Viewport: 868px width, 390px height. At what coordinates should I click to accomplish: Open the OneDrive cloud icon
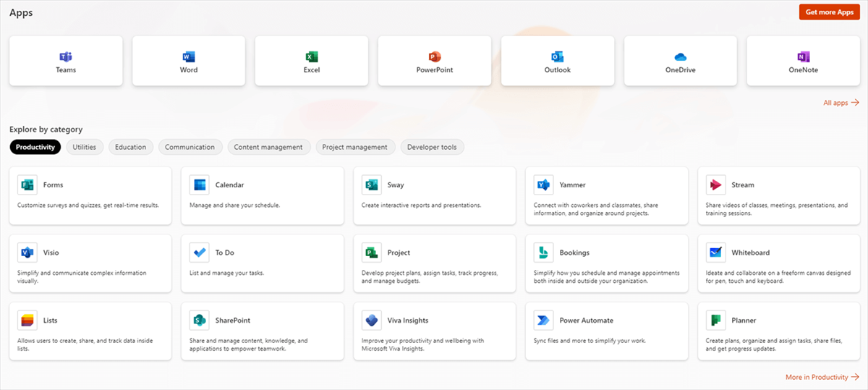[681, 57]
